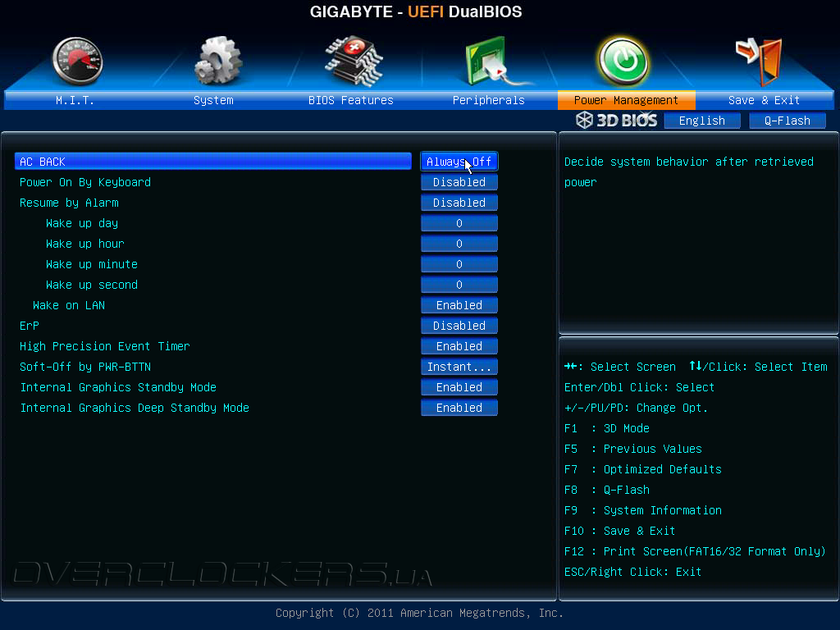
Task: Launch the Q-Flash button
Action: pos(787,121)
